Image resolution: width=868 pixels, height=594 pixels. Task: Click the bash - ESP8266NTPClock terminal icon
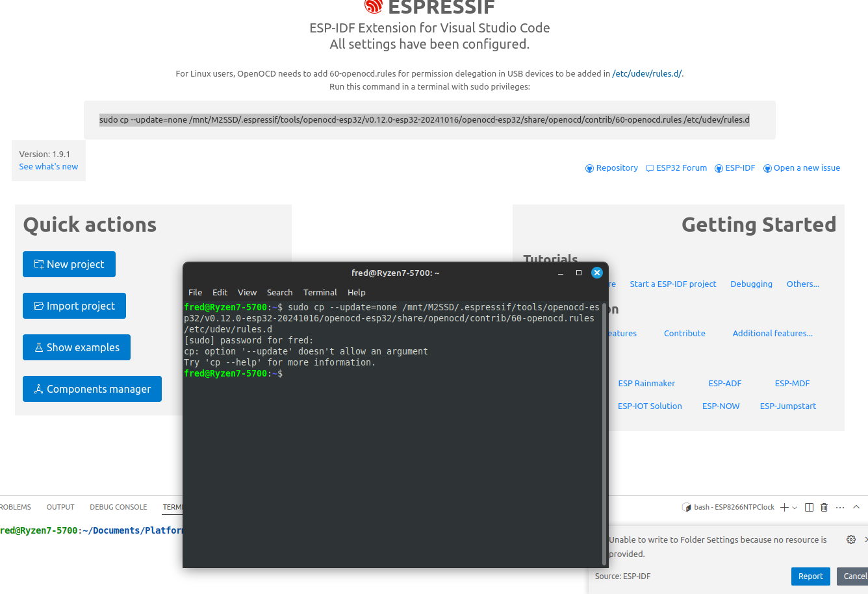[686, 508]
